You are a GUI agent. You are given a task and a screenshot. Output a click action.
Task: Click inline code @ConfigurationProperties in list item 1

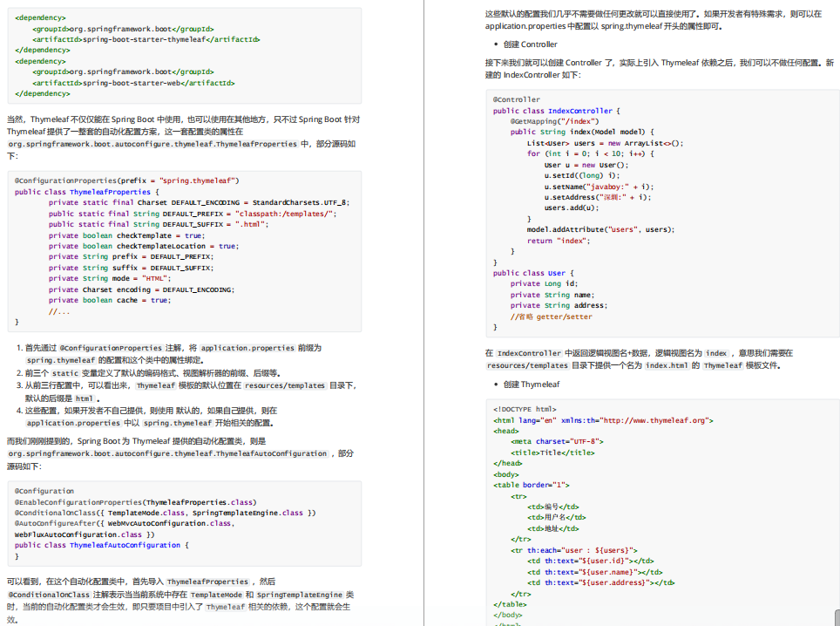coord(111,348)
